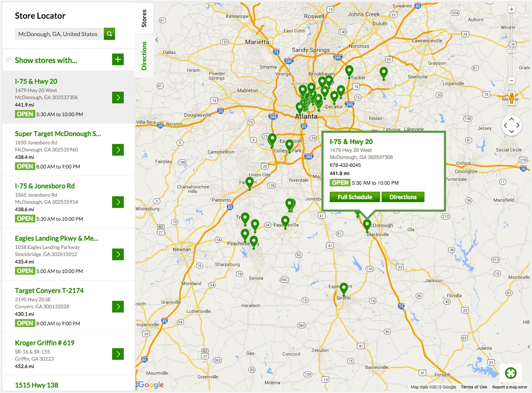Expand Show stores with filter options

pyautogui.click(x=118, y=60)
